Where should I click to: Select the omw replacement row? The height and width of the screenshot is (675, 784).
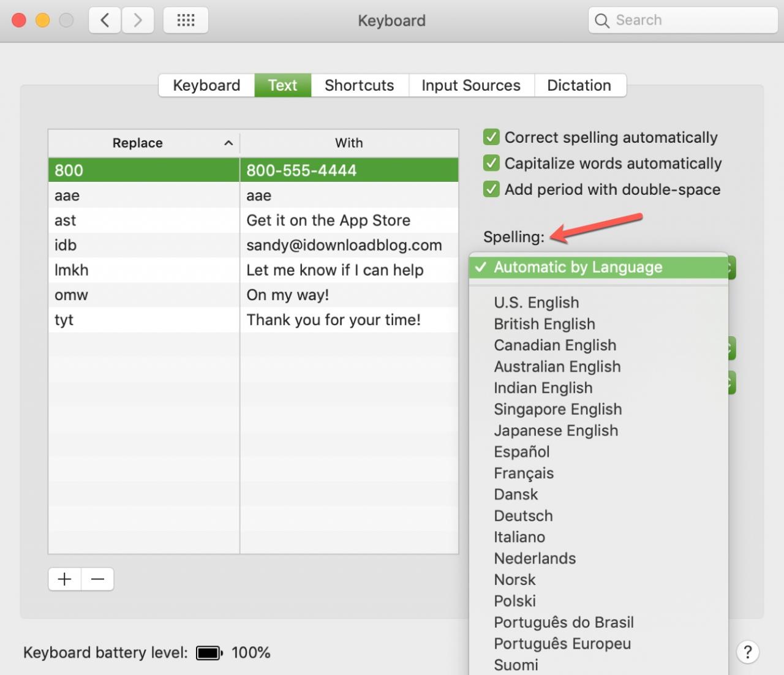click(71, 295)
